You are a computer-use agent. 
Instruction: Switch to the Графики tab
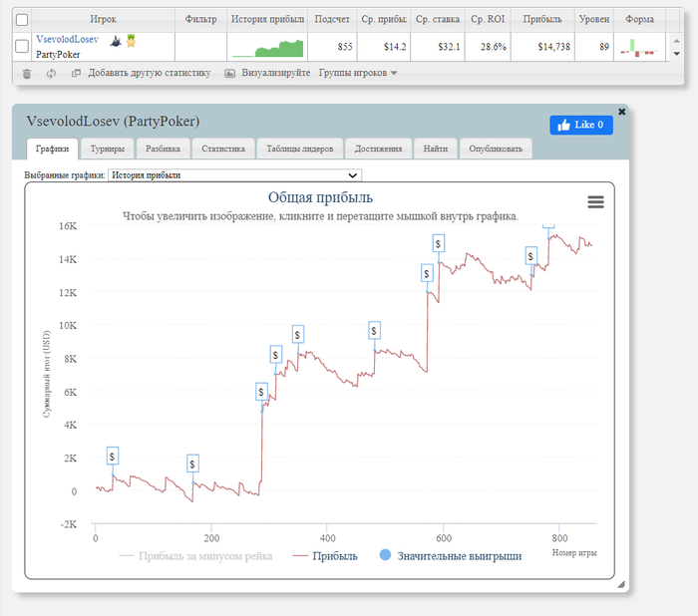point(52,149)
